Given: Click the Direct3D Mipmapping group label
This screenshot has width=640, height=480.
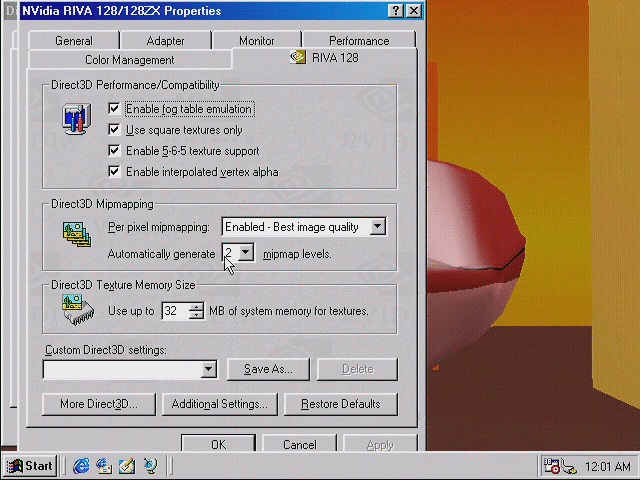Looking at the screenshot, I should pos(102,204).
